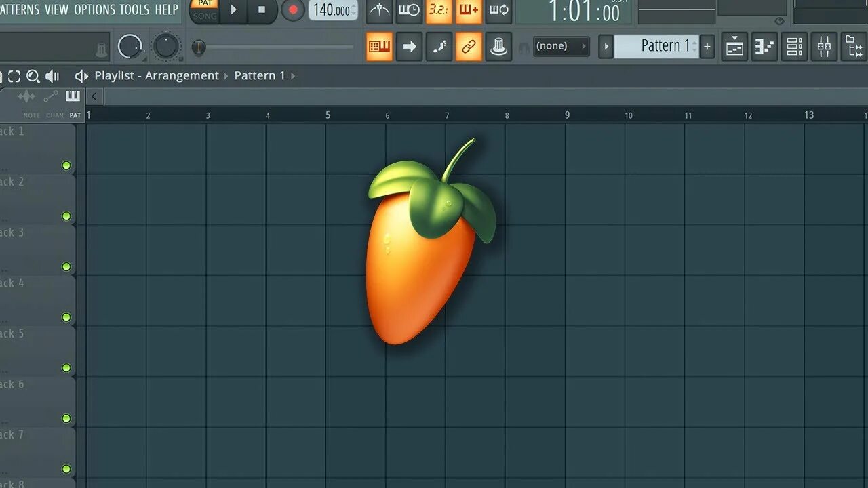Toggle the 3.2.1 countdown before recording

tap(439, 10)
